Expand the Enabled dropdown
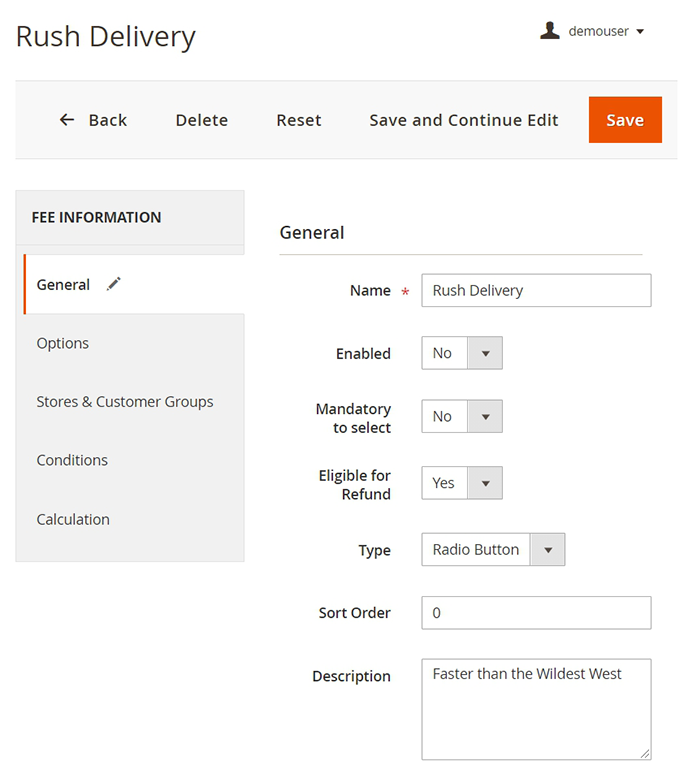Screen dimensions: 684x774 [x=461, y=353]
